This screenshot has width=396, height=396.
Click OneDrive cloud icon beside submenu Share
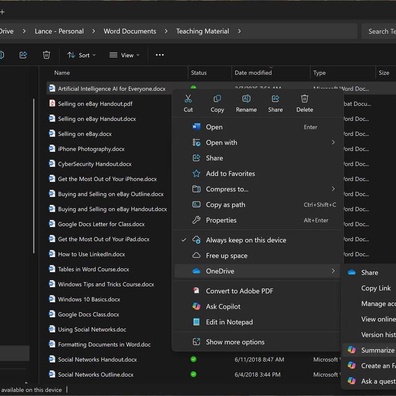pos(352,273)
